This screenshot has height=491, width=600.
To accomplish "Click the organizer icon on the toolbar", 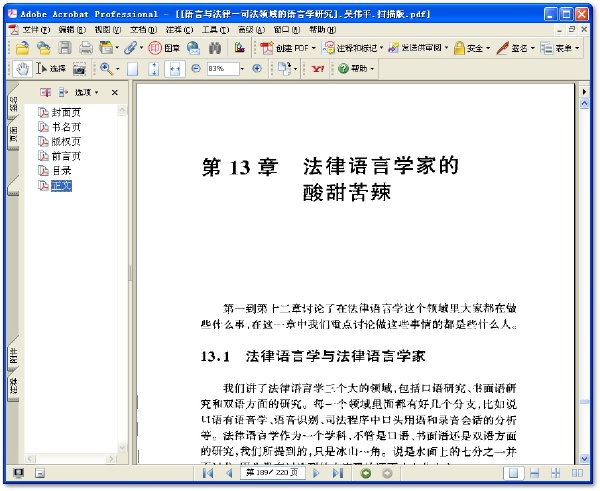I will coord(106,48).
